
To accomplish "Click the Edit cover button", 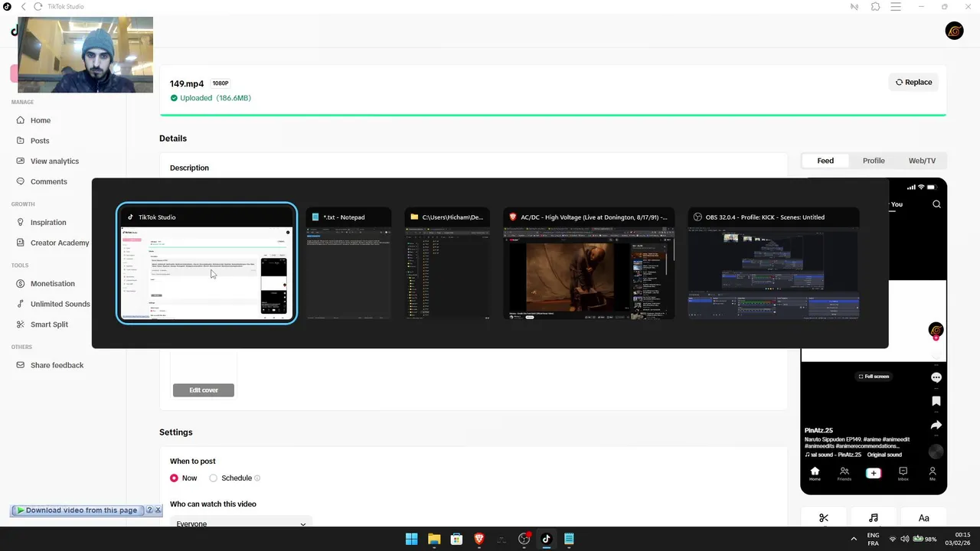I will pyautogui.click(x=204, y=390).
